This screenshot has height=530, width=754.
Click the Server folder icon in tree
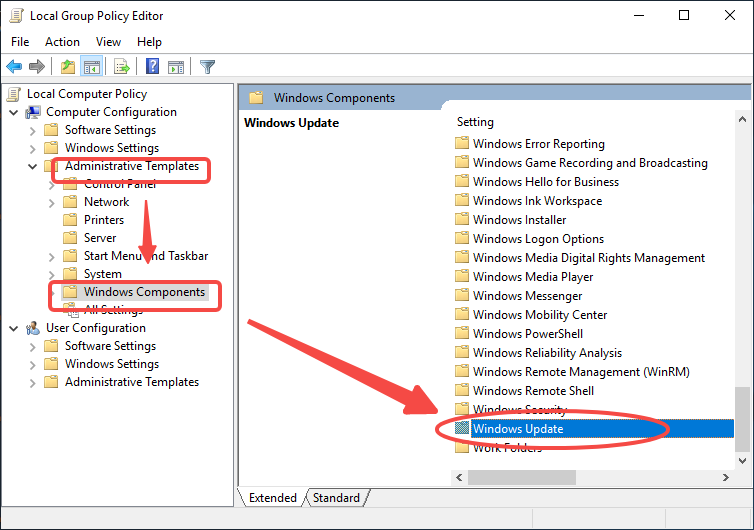tap(70, 238)
